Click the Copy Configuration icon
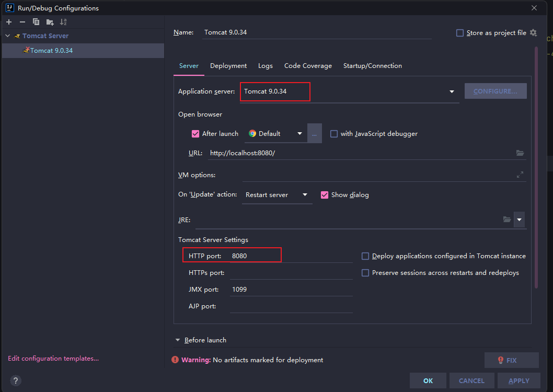553x392 pixels. coord(36,22)
